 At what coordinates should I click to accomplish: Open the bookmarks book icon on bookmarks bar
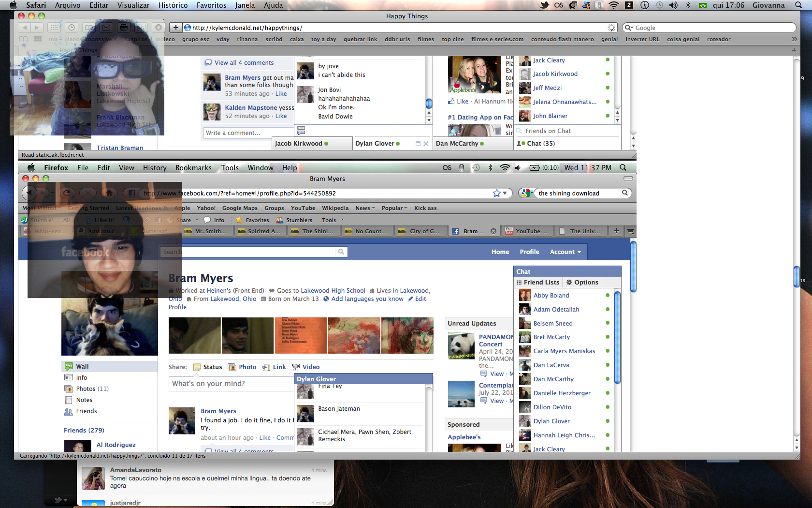[23, 39]
